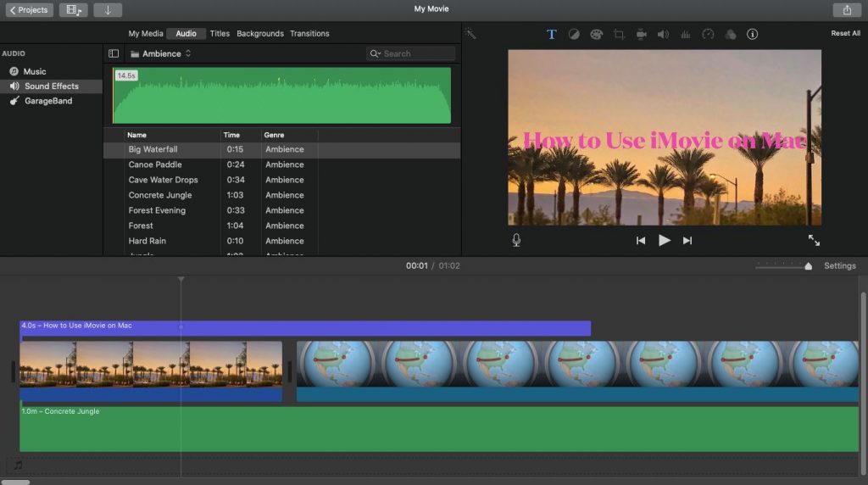Click the viewer preview with title text
The height and width of the screenshot is (485, 868).
coord(665,137)
